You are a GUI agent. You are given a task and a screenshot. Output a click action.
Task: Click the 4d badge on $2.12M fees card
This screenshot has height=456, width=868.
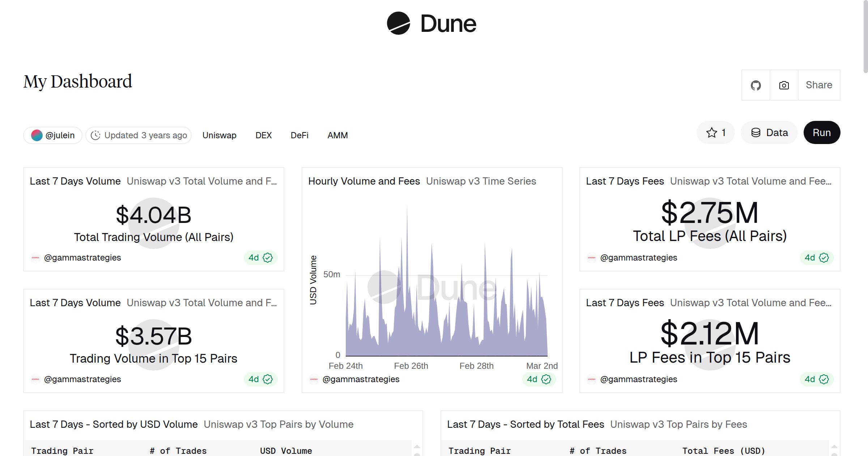817,379
